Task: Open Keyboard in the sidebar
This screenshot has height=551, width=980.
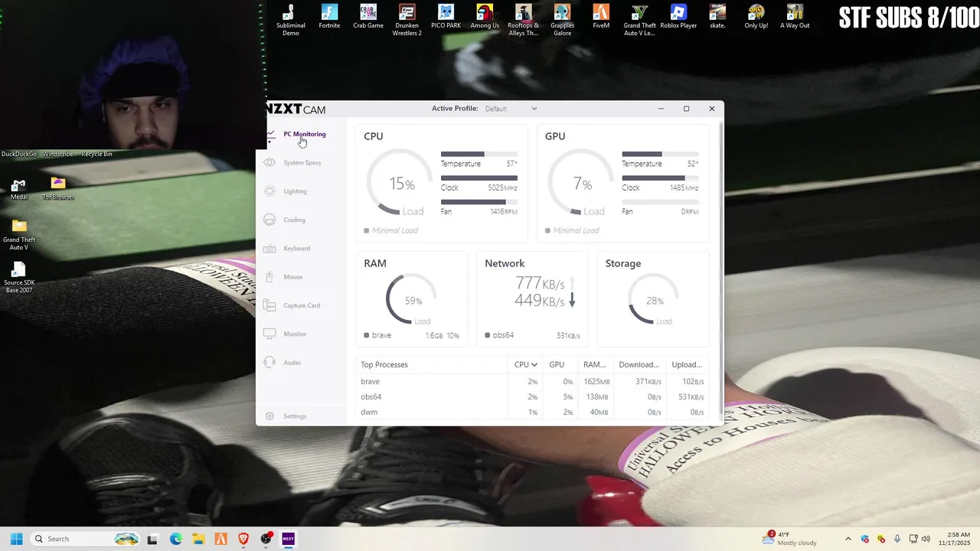Action: pyautogui.click(x=296, y=248)
